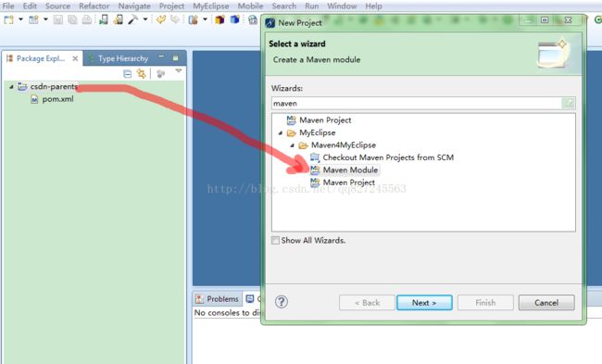Open the Problems tab
602x364 pixels.
[218, 299]
